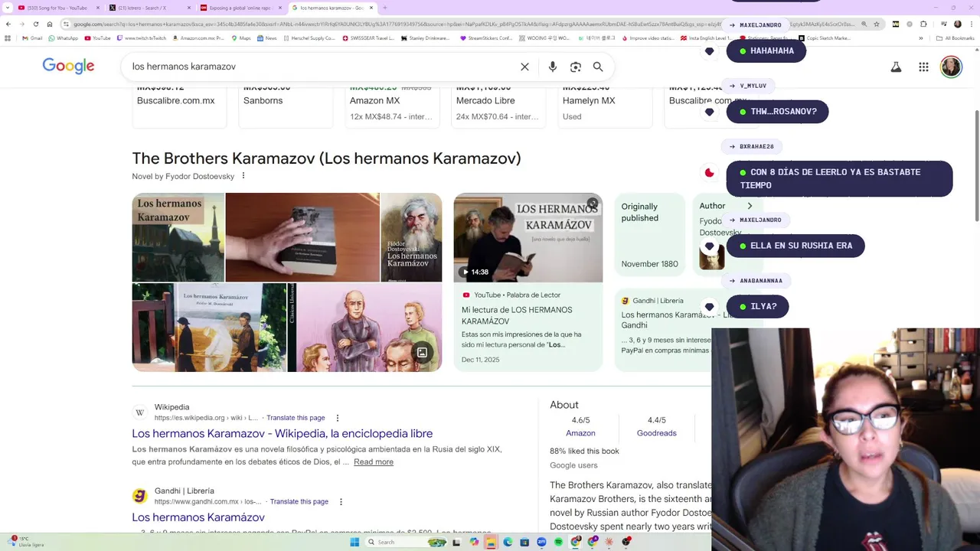Open Windows Start menu

click(x=354, y=542)
